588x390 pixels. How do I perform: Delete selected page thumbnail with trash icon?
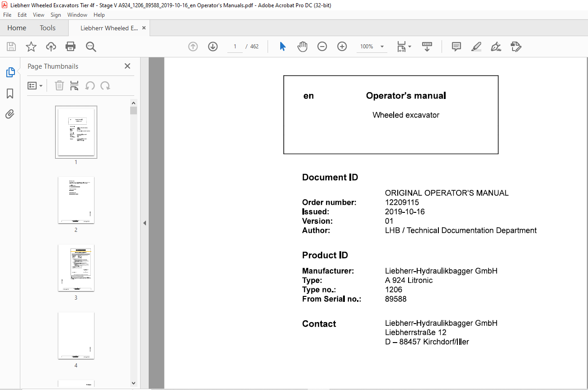coord(59,85)
